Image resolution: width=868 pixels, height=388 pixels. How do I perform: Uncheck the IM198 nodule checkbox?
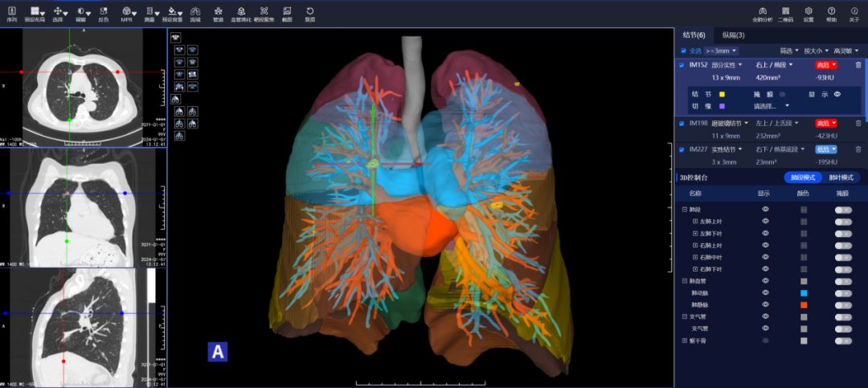[682, 124]
